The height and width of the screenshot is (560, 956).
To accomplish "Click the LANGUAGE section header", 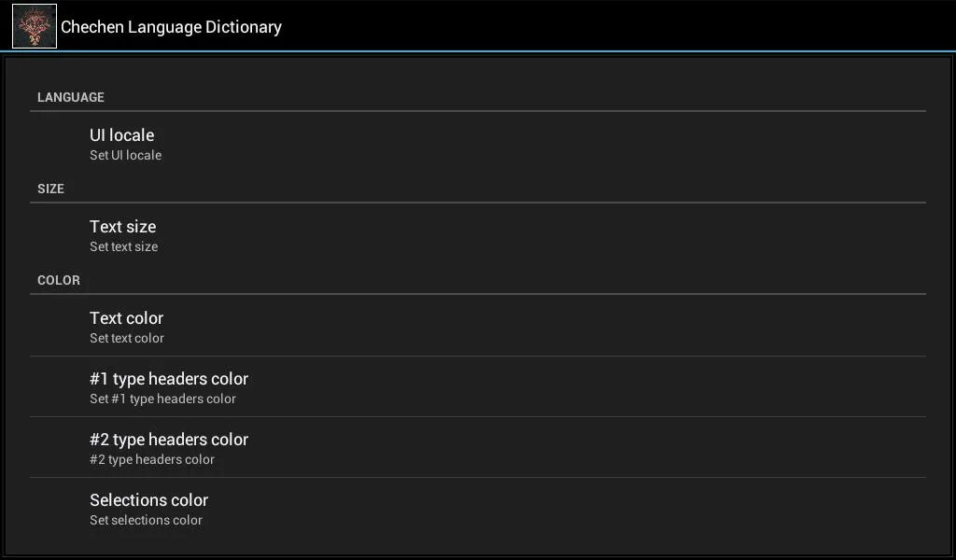I will tap(71, 97).
